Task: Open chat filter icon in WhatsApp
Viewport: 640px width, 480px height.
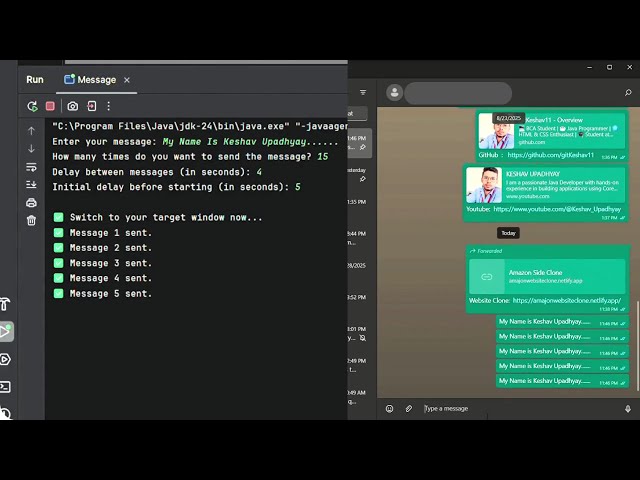Action: (363, 93)
